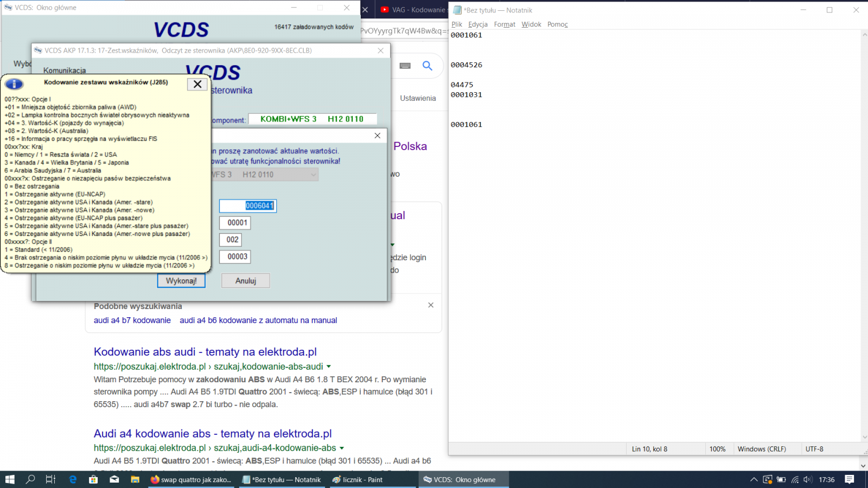This screenshot has height=488, width=868.
Task: Click 'UTF-8' in Notatnik status bar
Action: [x=814, y=449]
